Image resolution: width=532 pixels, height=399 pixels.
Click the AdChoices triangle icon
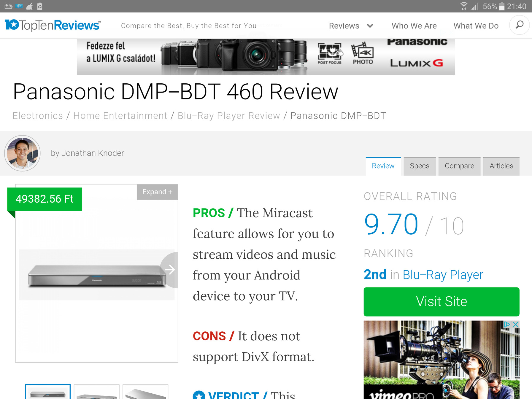coord(507,324)
